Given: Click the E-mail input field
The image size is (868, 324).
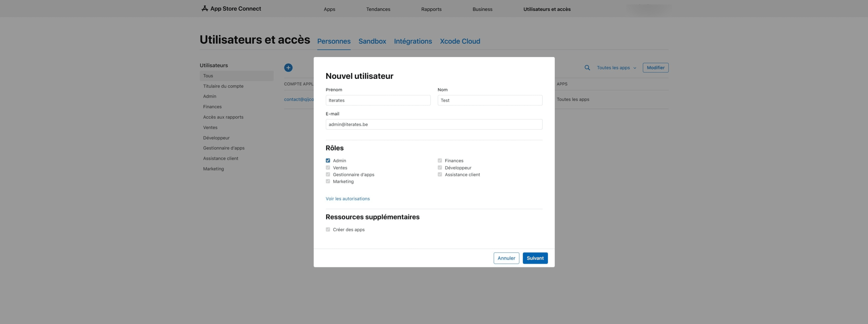Looking at the screenshot, I should coord(434,124).
